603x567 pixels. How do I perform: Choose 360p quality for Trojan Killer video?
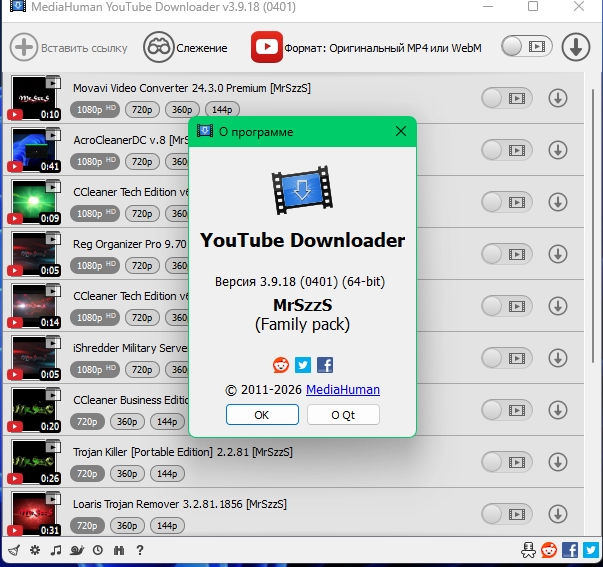pos(126,473)
